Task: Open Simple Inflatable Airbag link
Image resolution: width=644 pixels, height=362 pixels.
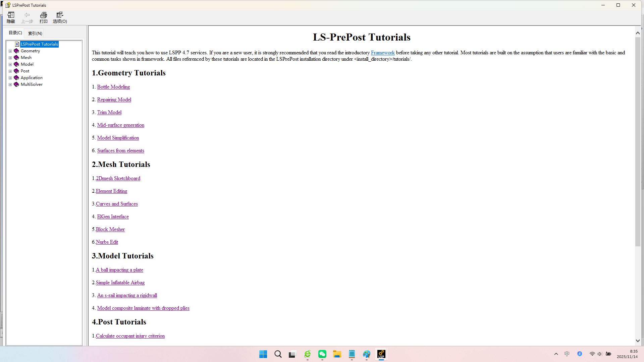Action: (120, 283)
